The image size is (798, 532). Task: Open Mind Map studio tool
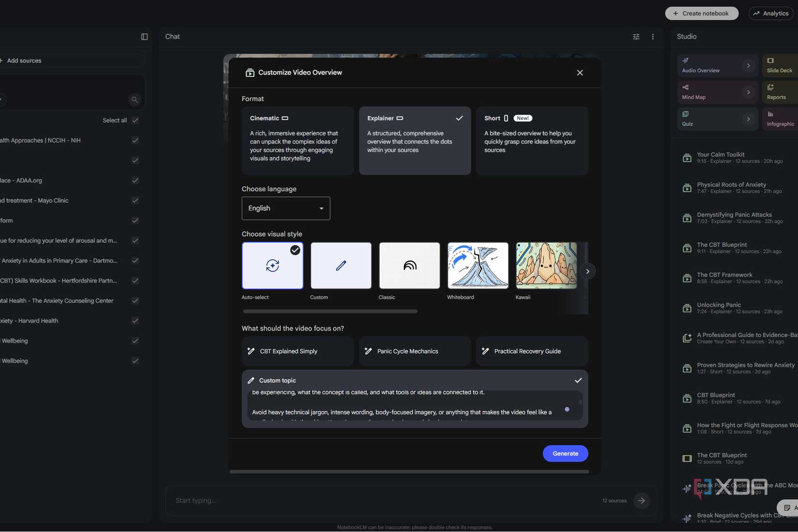coord(717,92)
